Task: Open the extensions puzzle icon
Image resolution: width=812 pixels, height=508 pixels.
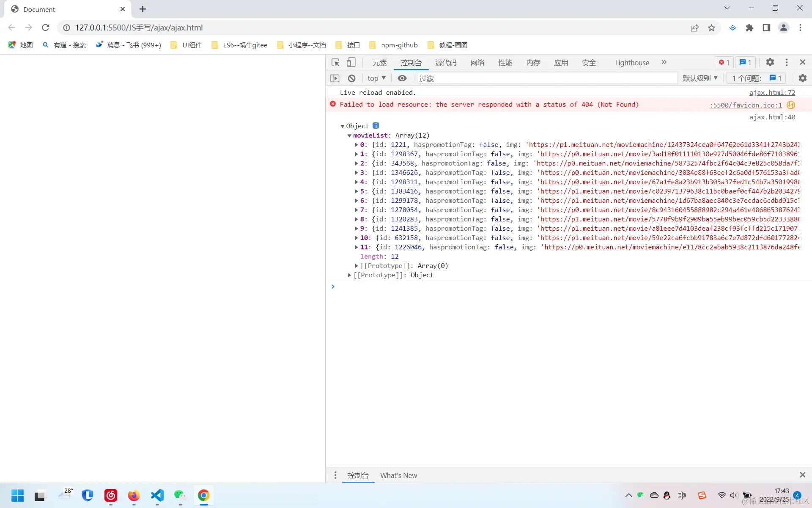Action: click(x=749, y=28)
